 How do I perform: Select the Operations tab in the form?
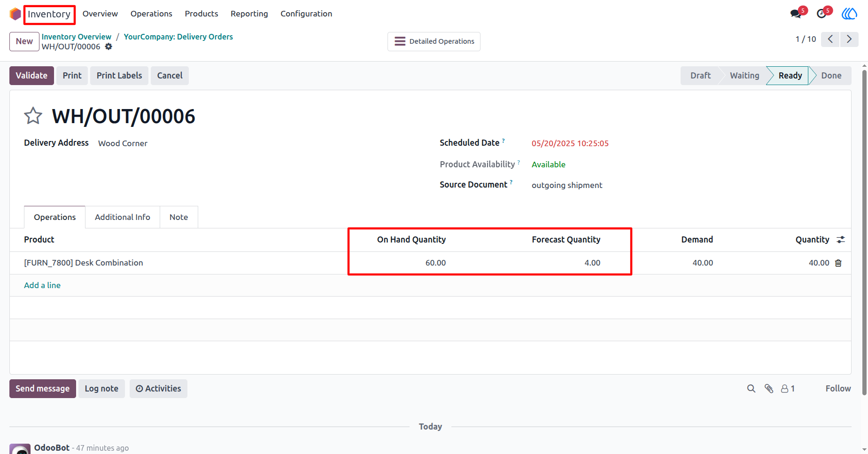(x=55, y=217)
